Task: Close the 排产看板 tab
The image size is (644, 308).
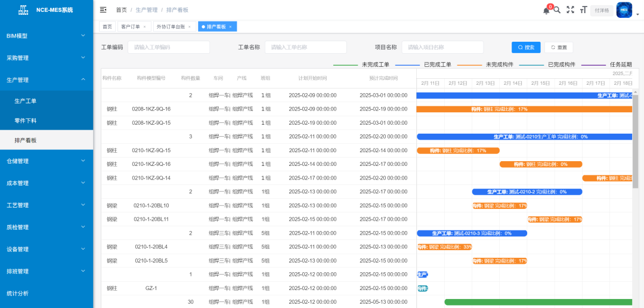Action: tap(230, 27)
